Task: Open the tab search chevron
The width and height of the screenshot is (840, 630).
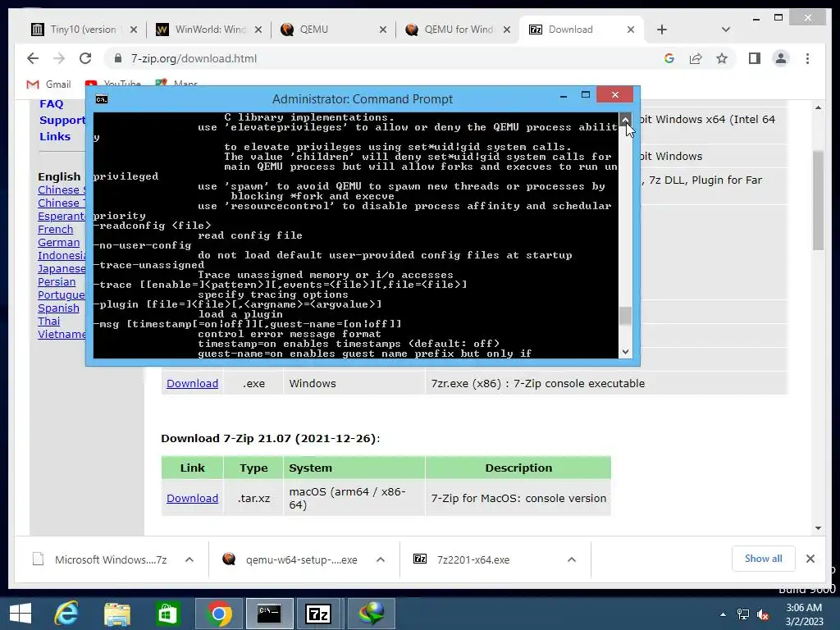Action: coord(725,30)
